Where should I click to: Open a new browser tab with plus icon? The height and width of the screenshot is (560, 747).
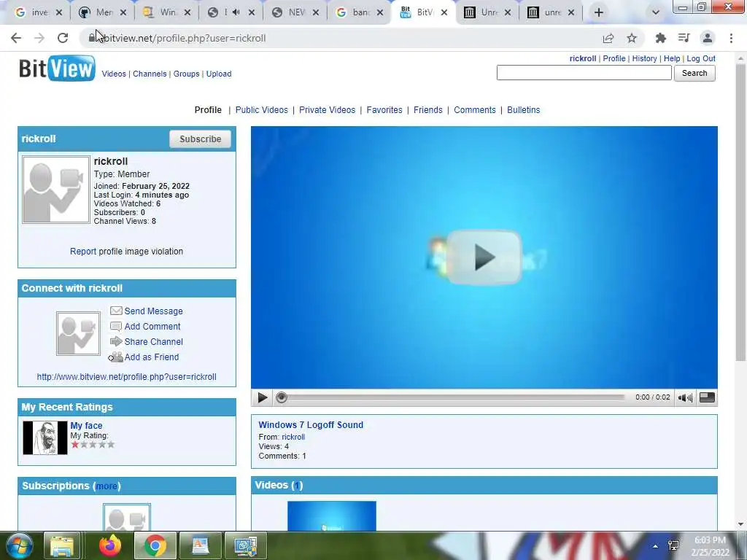pyautogui.click(x=599, y=12)
